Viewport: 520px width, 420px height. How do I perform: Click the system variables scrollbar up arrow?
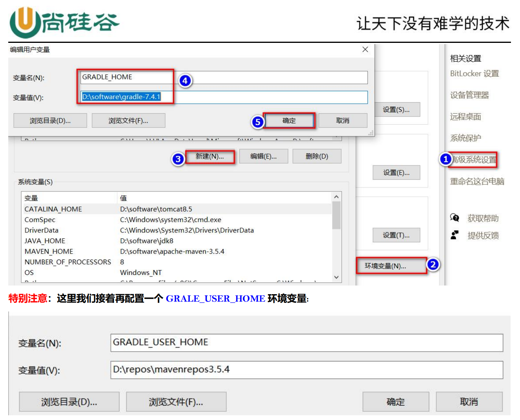tap(336, 197)
